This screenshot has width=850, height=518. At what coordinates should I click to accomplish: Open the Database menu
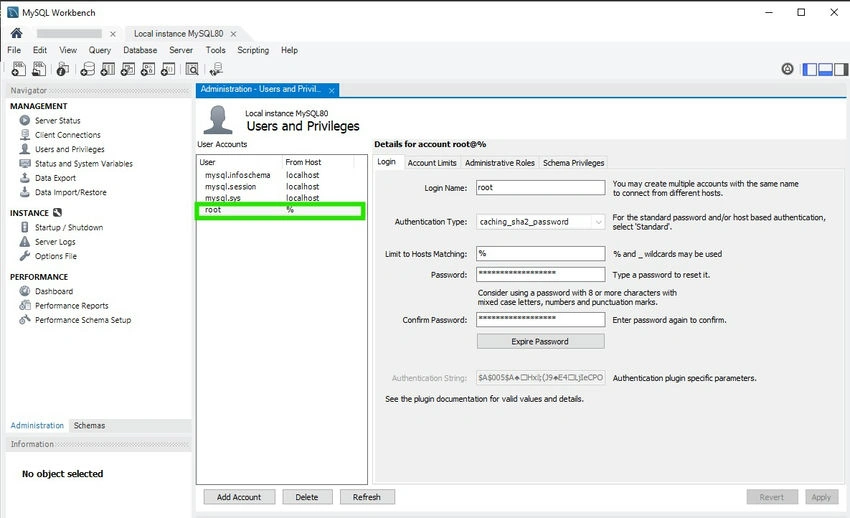[x=140, y=50]
